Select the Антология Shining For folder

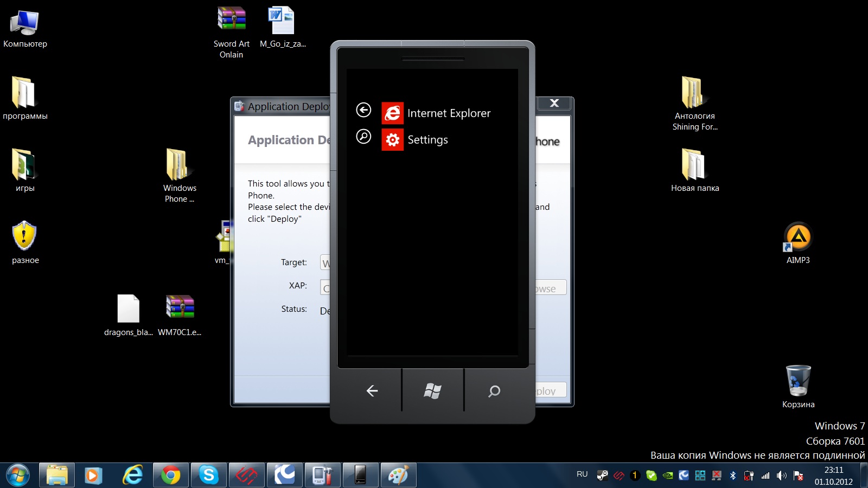point(695,104)
